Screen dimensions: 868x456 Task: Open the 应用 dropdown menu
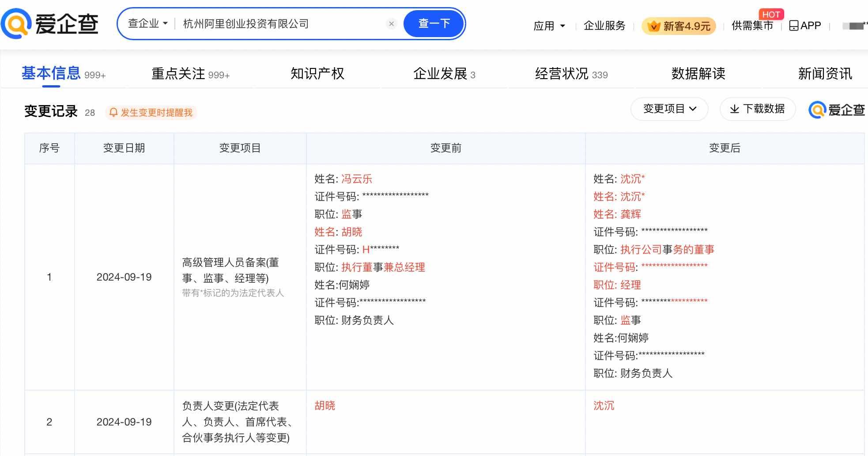pyautogui.click(x=549, y=26)
